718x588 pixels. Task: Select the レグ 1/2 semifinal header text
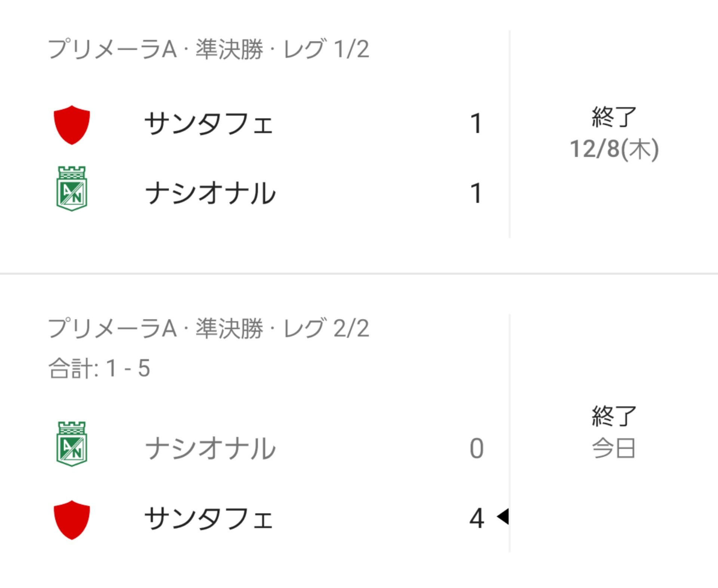(x=209, y=49)
